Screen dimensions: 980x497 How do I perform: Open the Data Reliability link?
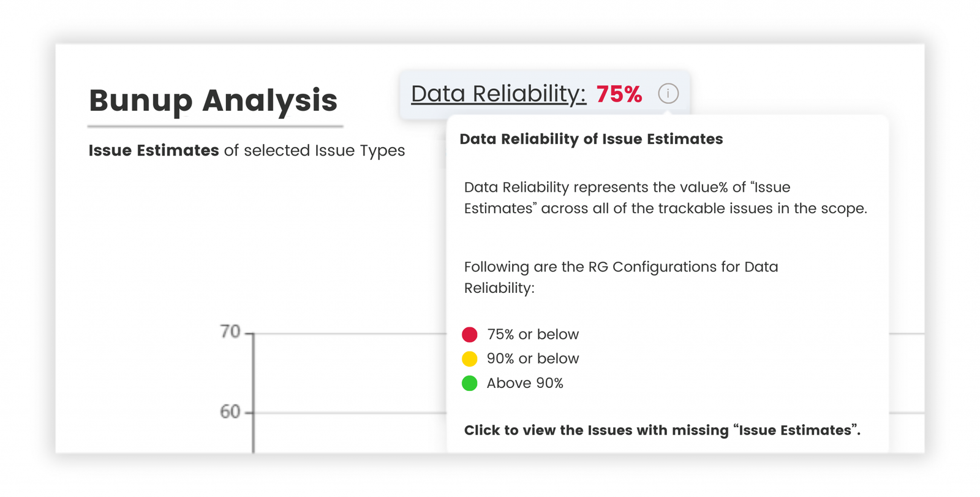(498, 94)
